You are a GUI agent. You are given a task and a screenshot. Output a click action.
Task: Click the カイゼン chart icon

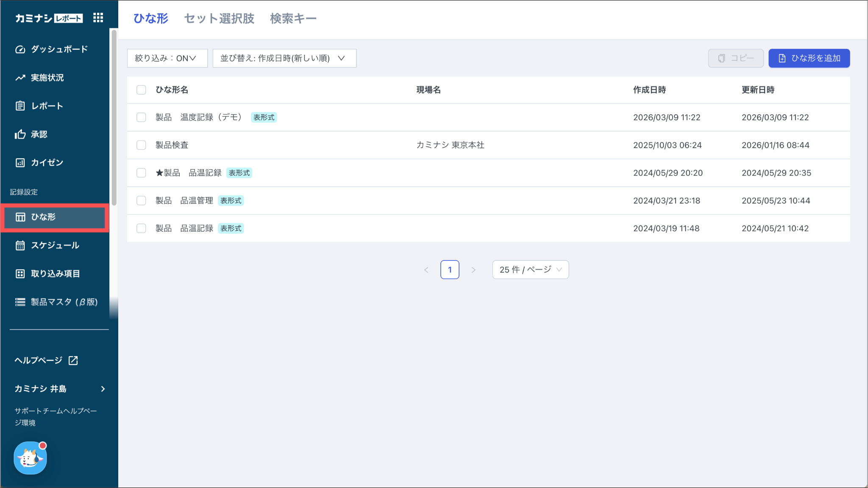tap(20, 163)
